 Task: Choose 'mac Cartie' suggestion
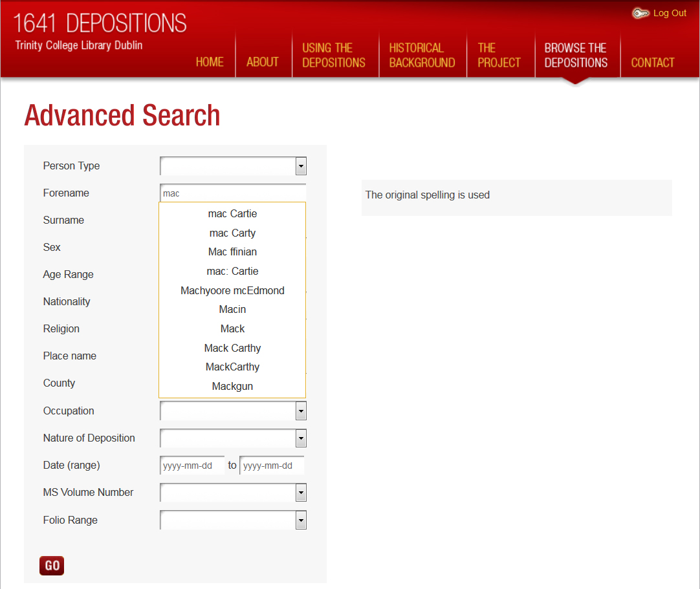click(x=232, y=214)
